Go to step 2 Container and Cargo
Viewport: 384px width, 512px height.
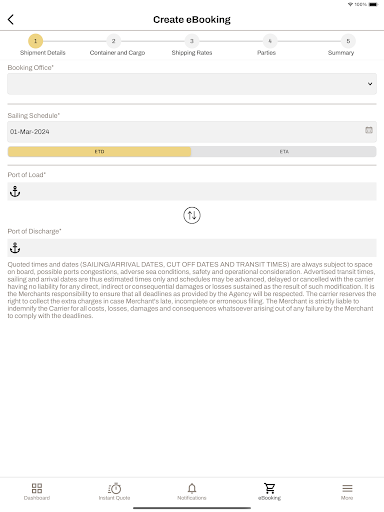(x=117, y=45)
